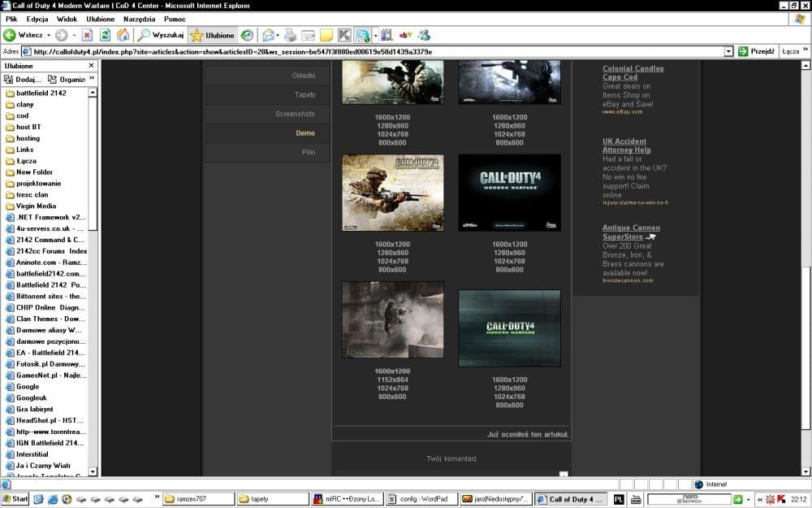Open the battlefield 2142 favorites folder
This screenshot has width=812, height=508.
pyautogui.click(x=41, y=93)
